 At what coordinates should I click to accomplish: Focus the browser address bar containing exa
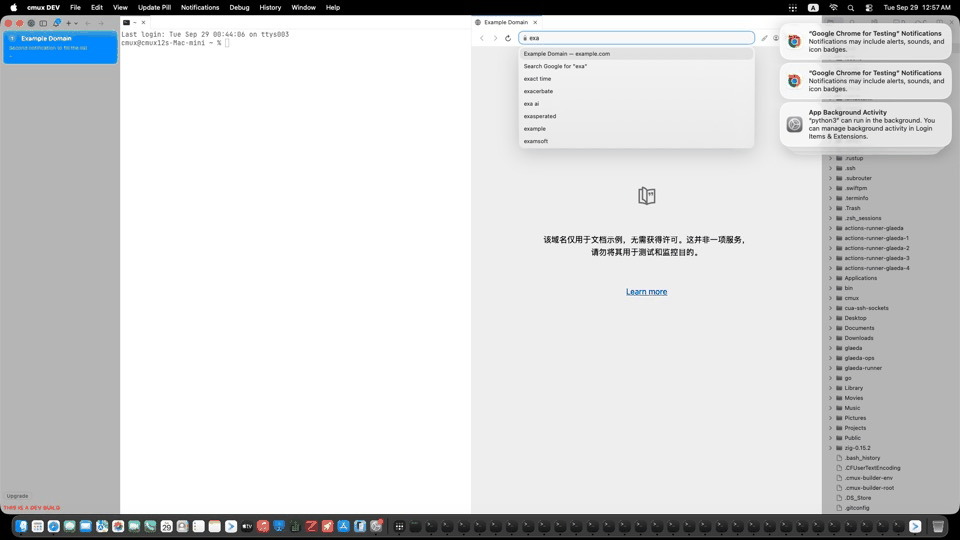pyautogui.click(x=636, y=38)
